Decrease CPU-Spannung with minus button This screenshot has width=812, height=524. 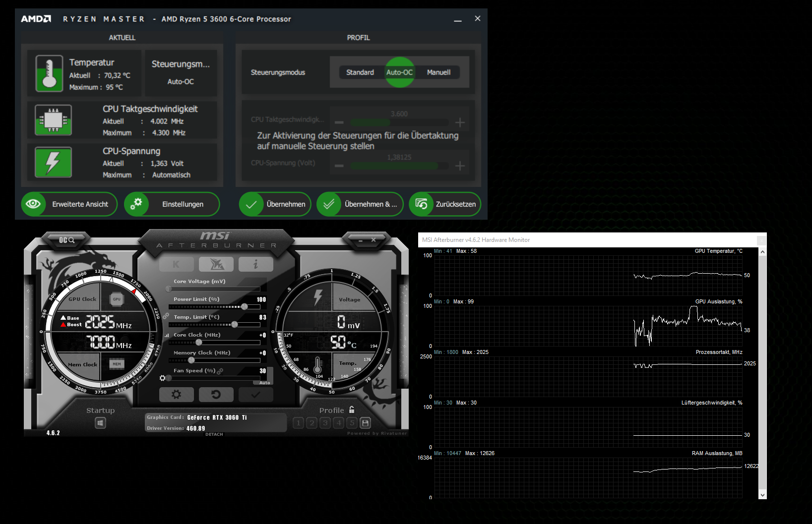coord(339,166)
